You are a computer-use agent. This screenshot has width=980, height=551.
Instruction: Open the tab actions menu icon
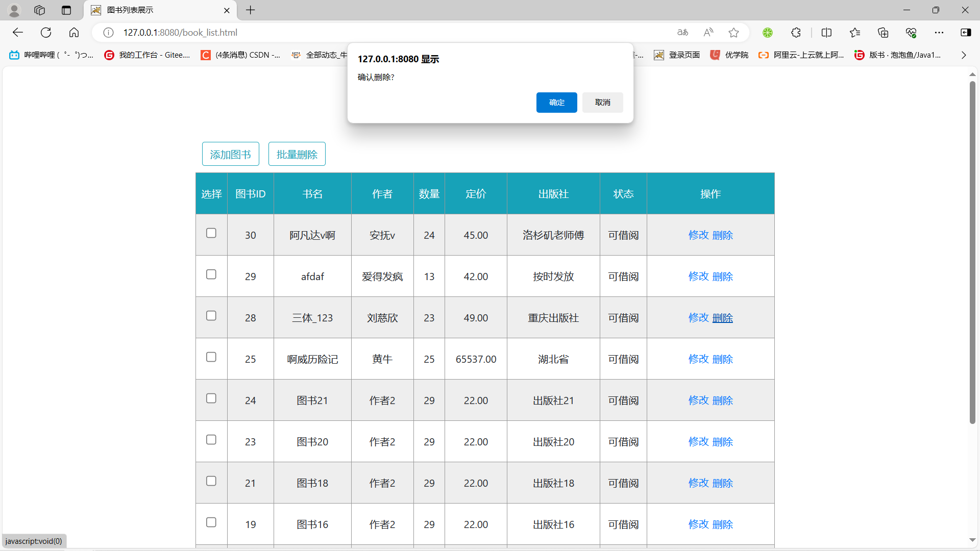click(66, 10)
